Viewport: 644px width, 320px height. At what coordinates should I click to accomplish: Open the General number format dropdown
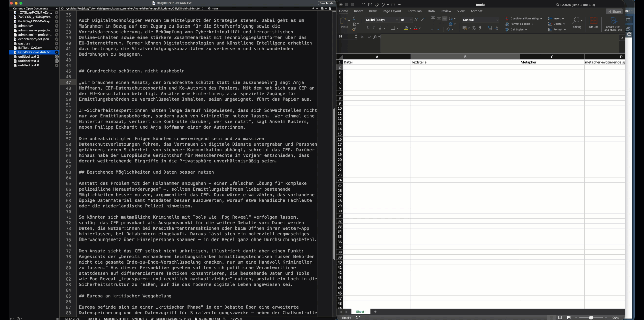pyautogui.click(x=497, y=20)
